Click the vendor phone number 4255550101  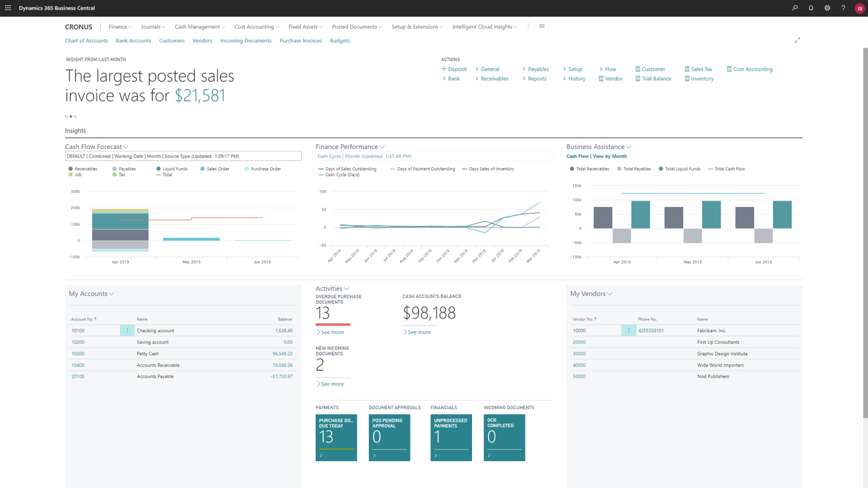[x=651, y=331]
